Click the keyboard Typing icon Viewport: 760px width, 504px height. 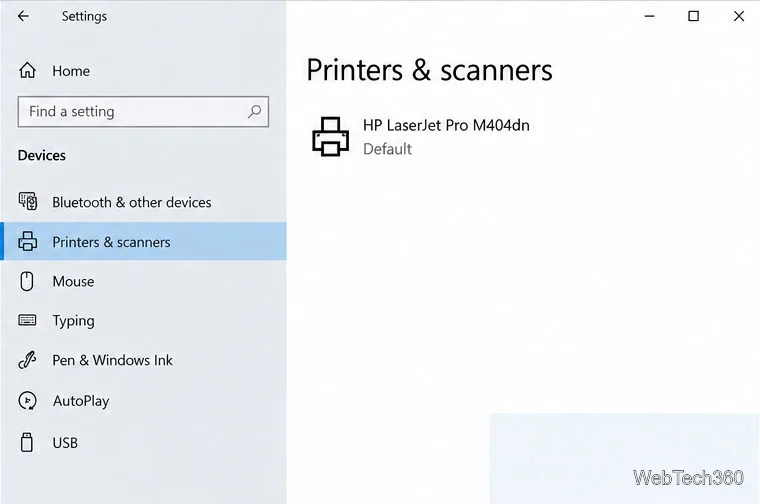point(27,320)
